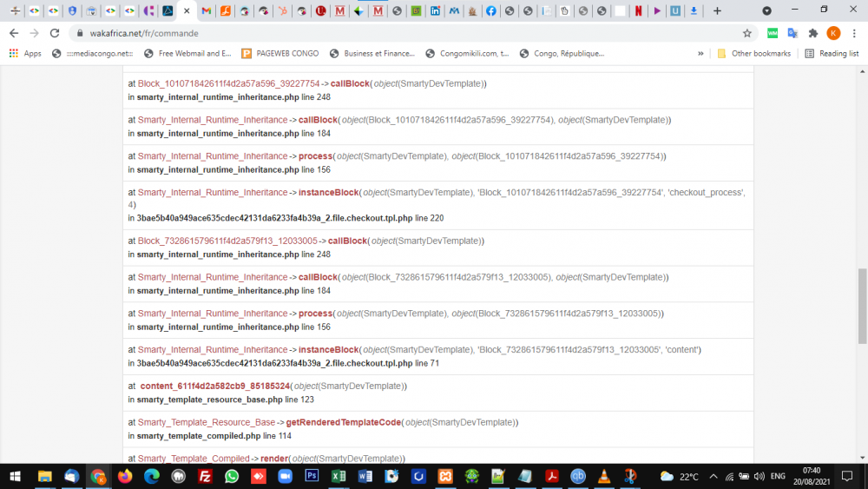The width and height of the screenshot is (868, 489).
Task: Open Microsoft Edge from the taskbar
Action: click(x=152, y=476)
